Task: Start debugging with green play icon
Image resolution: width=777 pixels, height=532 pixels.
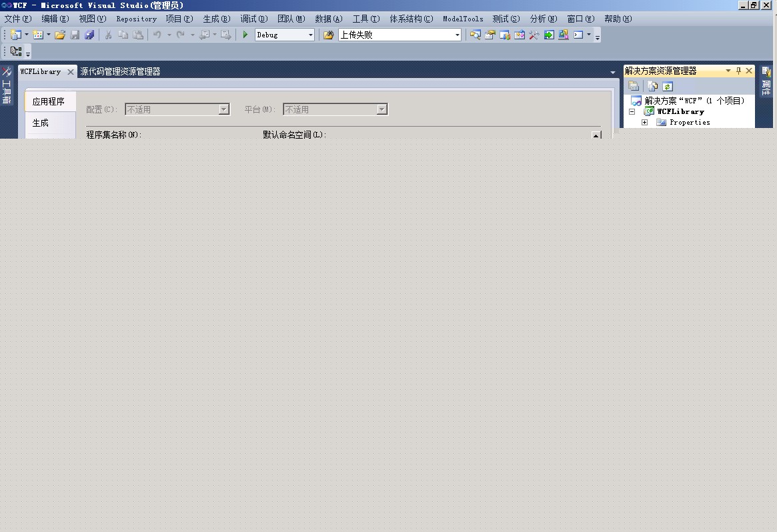Action: pyautogui.click(x=245, y=35)
